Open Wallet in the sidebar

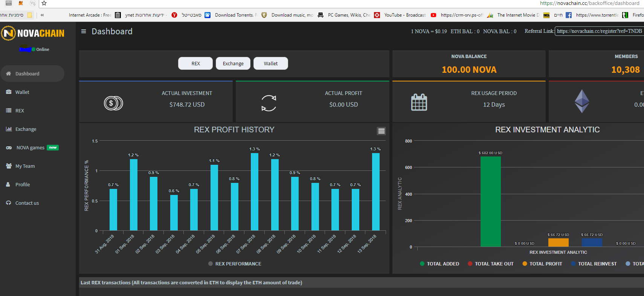32,92
